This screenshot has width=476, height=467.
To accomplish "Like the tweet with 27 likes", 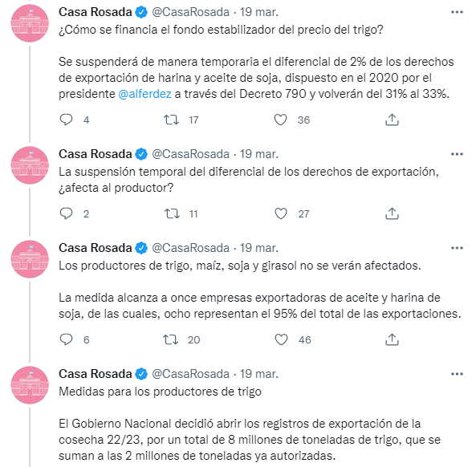I will [x=281, y=213].
